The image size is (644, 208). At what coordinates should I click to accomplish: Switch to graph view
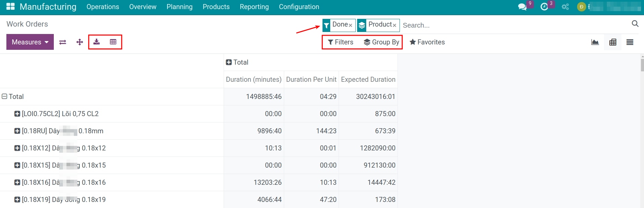[595, 42]
